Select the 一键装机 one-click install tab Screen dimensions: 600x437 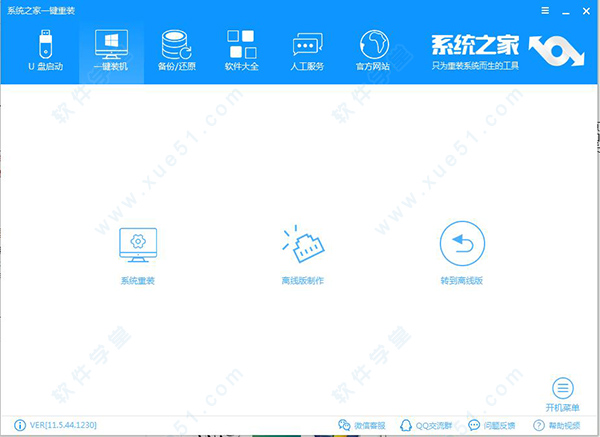tap(111, 50)
